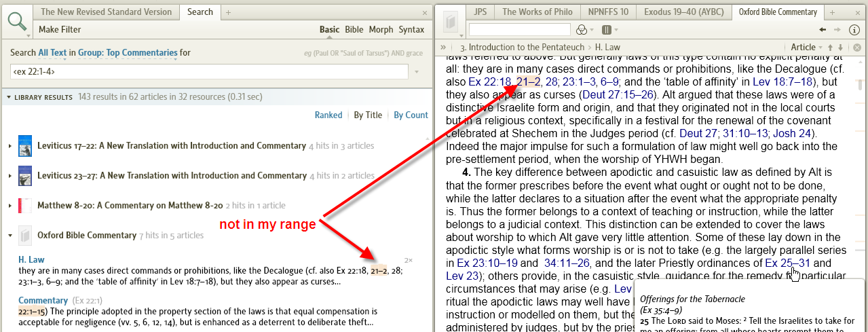Open the resource information (i) icon
This screenshot has height=332, width=868.
[x=854, y=30]
